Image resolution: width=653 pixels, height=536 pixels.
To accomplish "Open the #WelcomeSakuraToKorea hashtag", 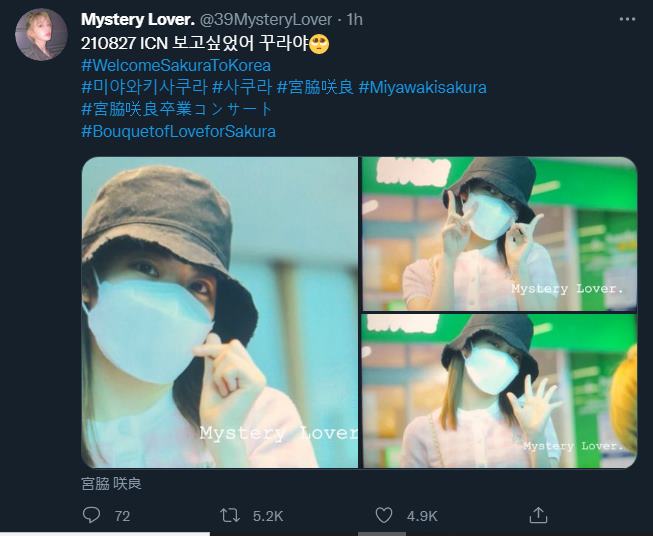I will (x=176, y=65).
